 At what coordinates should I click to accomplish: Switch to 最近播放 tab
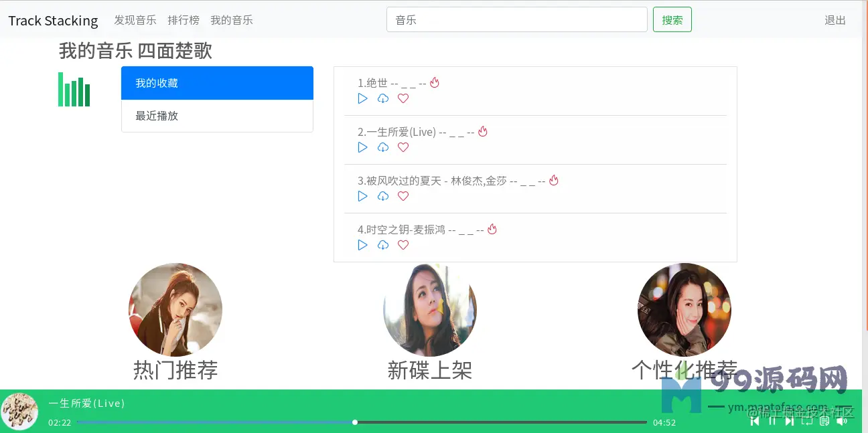[x=217, y=116]
